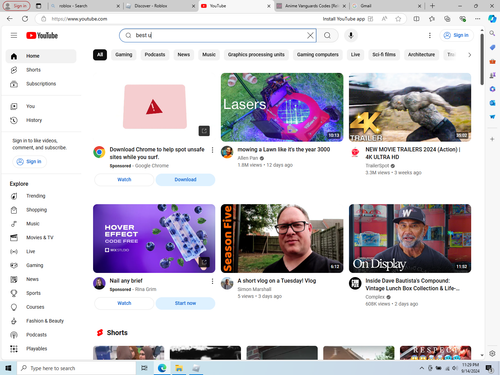Screen dimensions: 500x375
Task: Select the Music filter chip
Action: coord(209,55)
